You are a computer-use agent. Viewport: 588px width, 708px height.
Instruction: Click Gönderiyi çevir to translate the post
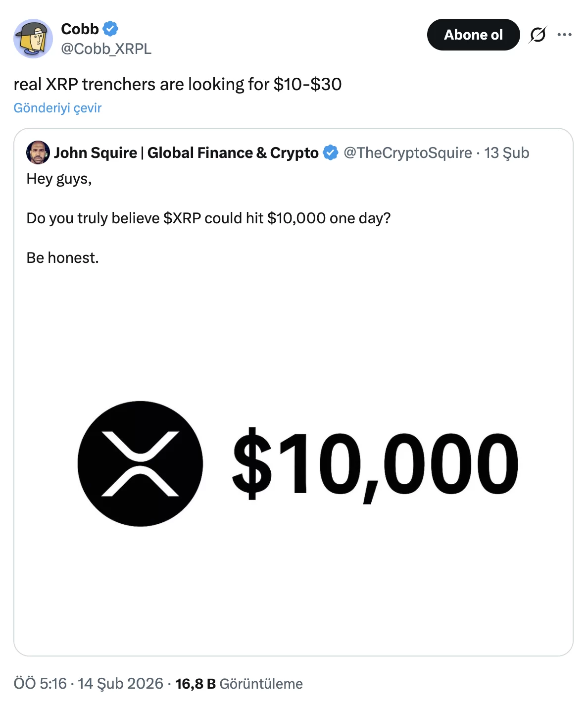(x=57, y=107)
